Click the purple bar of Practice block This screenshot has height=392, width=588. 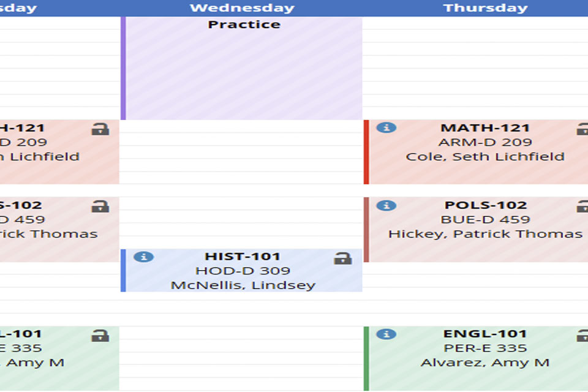[123, 68]
